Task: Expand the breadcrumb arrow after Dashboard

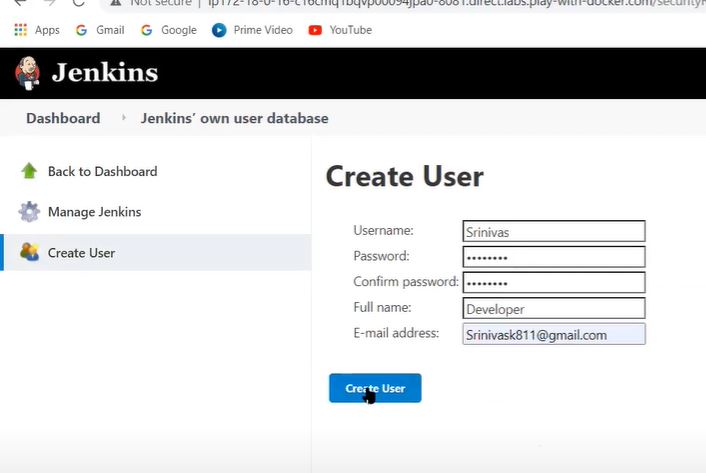Action: click(x=123, y=118)
